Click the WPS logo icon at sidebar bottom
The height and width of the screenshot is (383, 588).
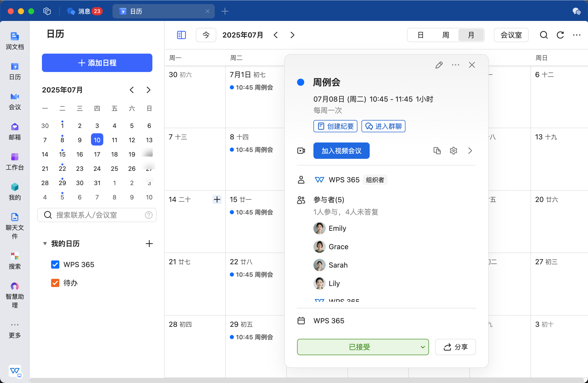click(15, 371)
